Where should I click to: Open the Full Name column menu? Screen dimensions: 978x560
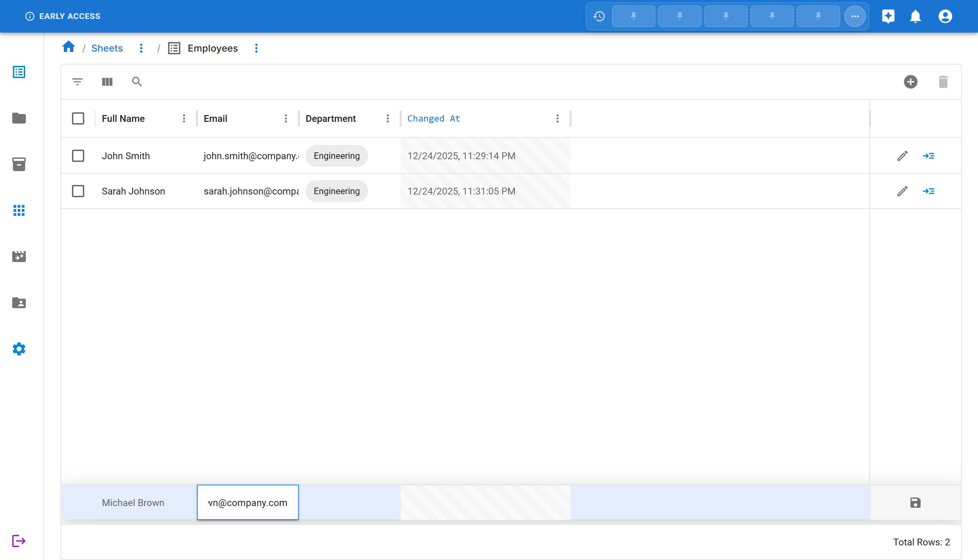184,118
